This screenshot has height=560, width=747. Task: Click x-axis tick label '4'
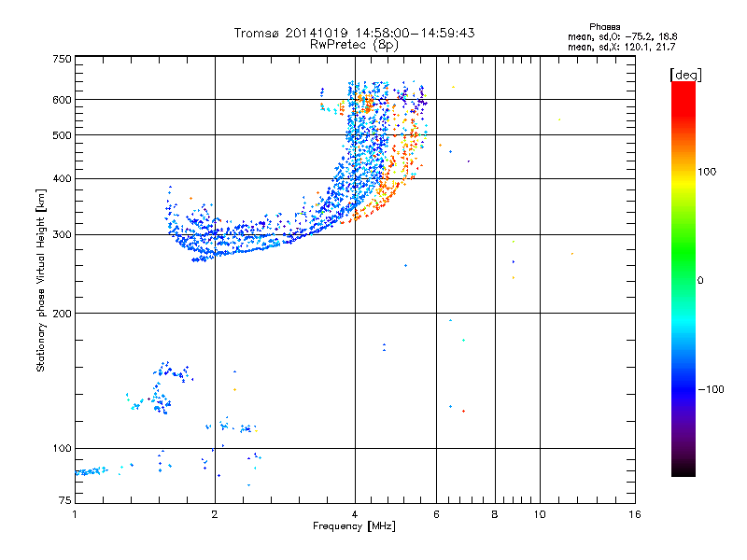355,514
